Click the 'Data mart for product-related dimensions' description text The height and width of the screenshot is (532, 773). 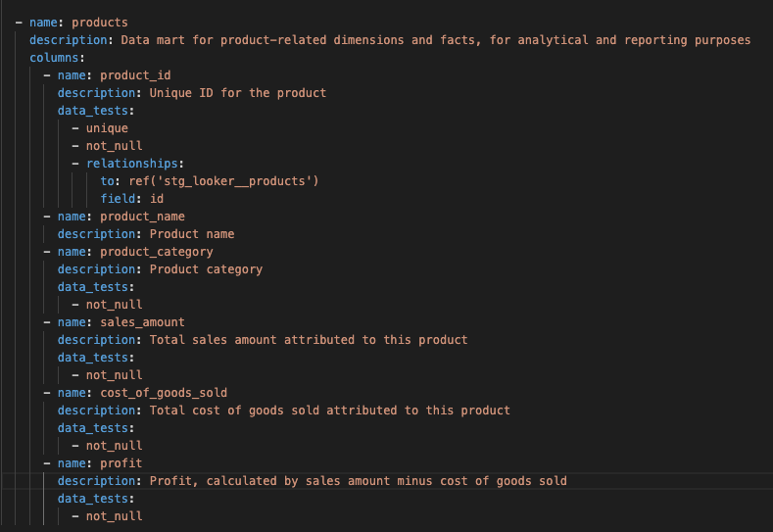coord(436,40)
